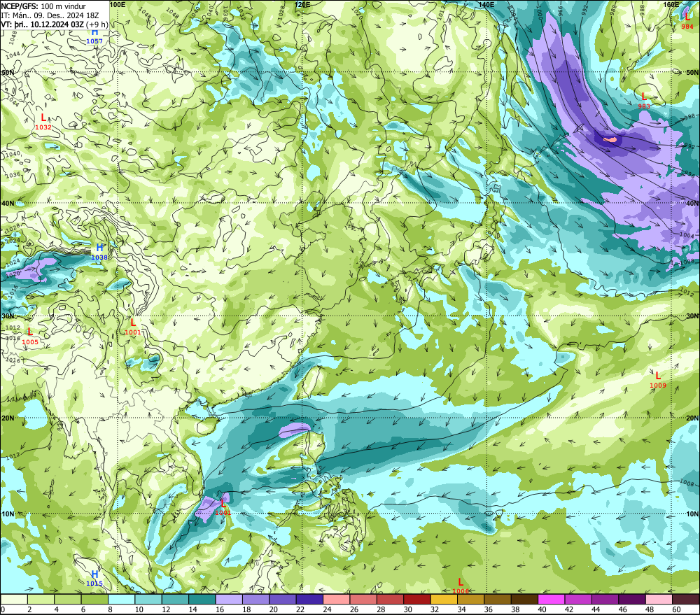Select the 8–10 light cyan legend swatch
700x615 pixels.
[x=121, y=599]
